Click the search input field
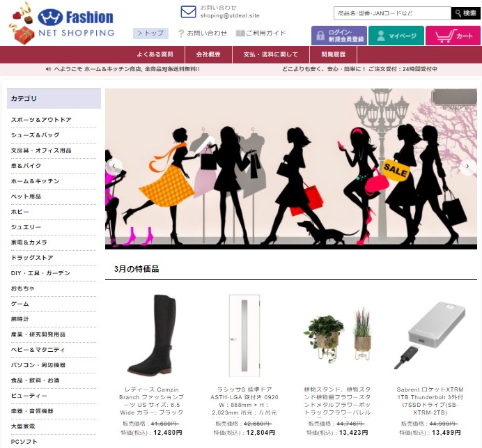The width and height of the screenshot is (482, 448). click(393, 13)
